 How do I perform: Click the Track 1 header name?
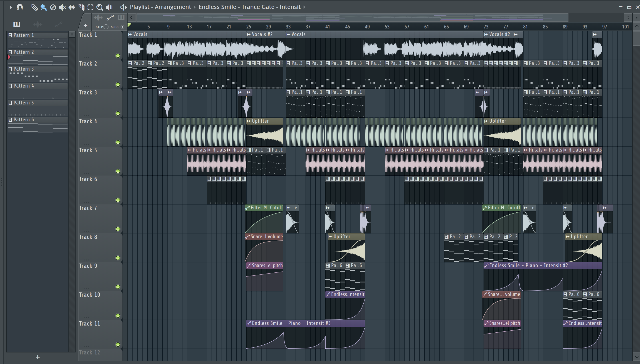(88, 35)
